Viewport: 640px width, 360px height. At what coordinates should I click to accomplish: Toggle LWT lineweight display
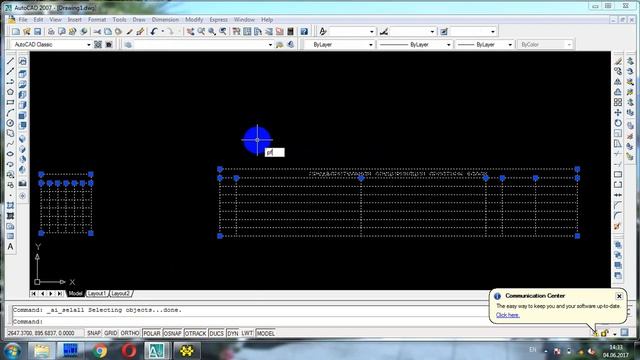click(x=247, y=333)
